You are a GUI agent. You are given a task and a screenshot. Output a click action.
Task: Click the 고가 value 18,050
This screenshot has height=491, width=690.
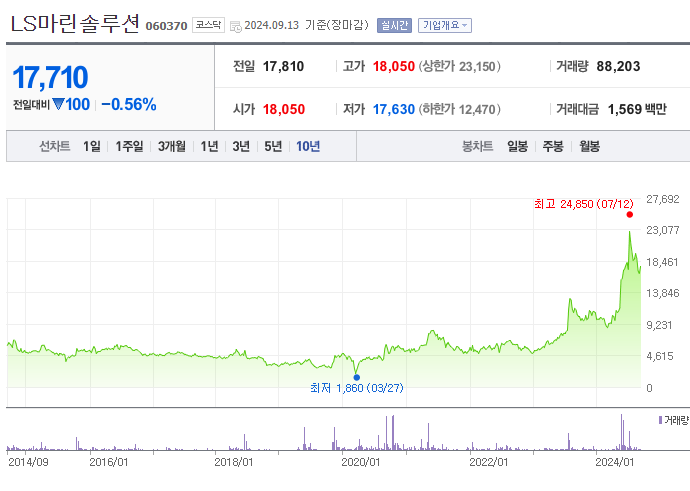coord(394,66)
